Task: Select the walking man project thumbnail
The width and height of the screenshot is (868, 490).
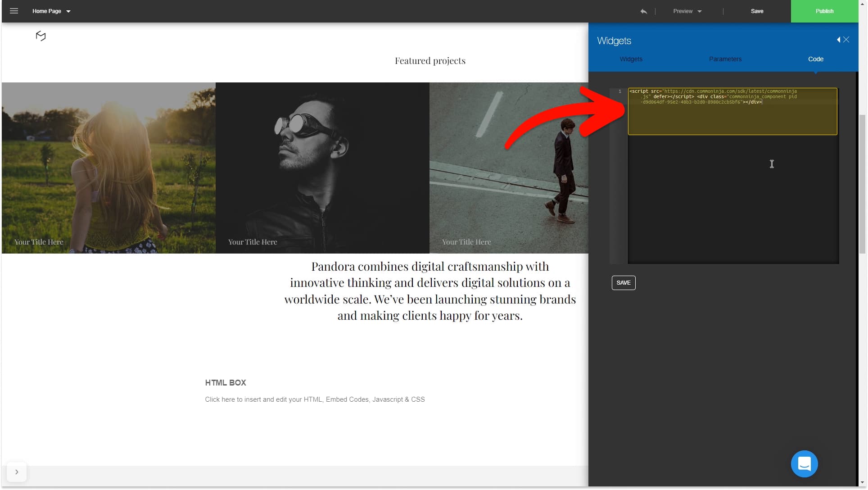Action: click(x=509, y=168)
